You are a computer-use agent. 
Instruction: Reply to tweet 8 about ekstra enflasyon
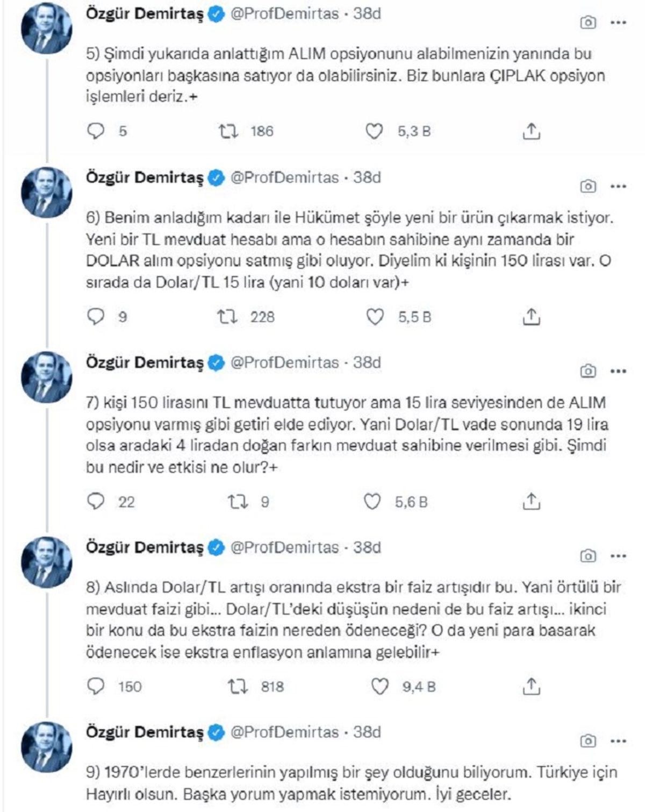point(96,685)
